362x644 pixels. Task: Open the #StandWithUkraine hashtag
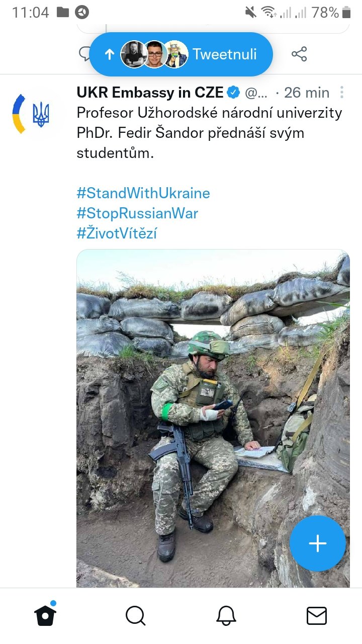click(143, 193)
